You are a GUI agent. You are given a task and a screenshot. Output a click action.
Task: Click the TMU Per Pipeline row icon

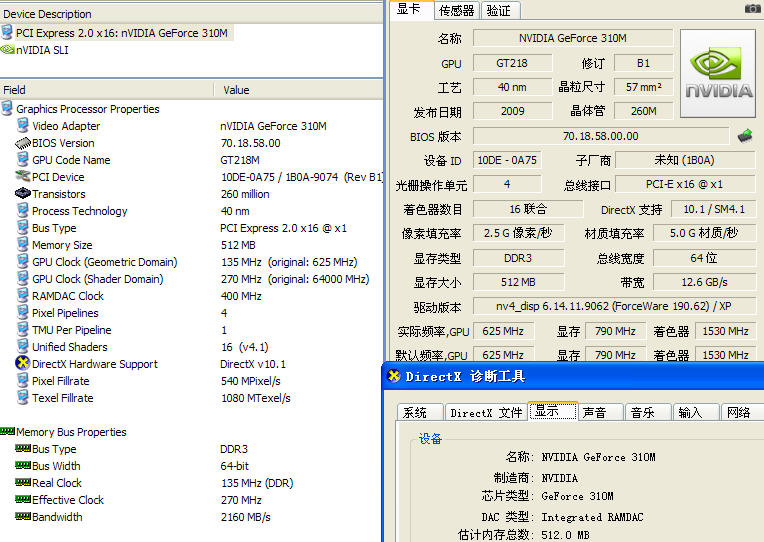[22, 329]
